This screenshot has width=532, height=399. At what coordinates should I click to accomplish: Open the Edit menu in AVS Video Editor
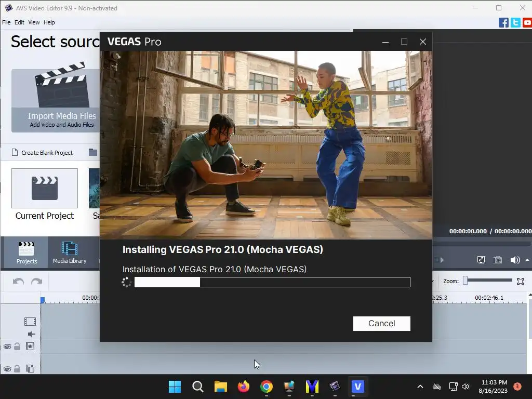(x=19, y=22)
